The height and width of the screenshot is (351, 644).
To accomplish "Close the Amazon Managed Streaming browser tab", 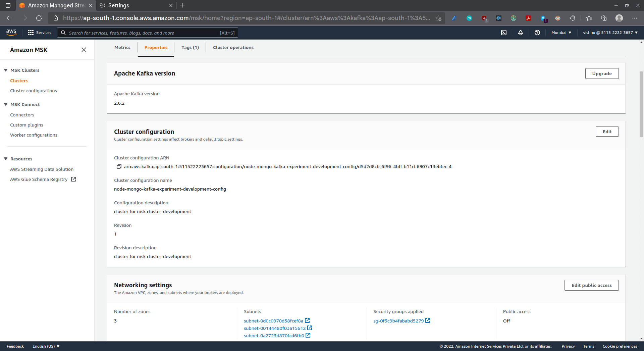I will (x=91, y=5).
